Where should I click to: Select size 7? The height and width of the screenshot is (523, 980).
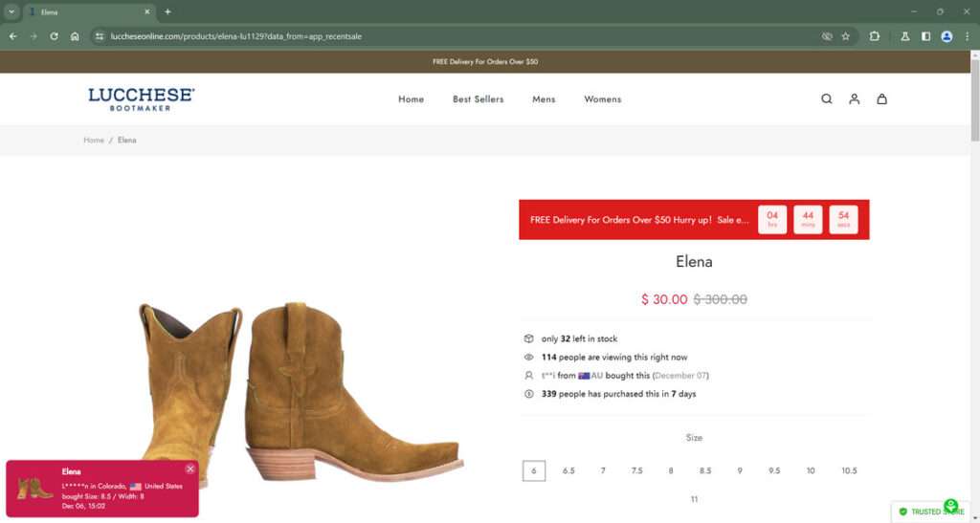(603, 470)
